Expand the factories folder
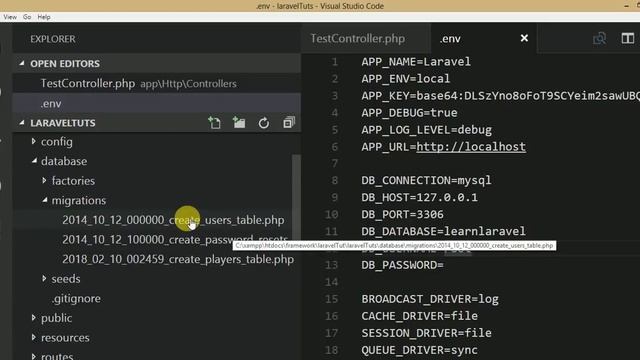Image resolution: width=640 pixels, height=360 pixels. (x=73, y=181)
